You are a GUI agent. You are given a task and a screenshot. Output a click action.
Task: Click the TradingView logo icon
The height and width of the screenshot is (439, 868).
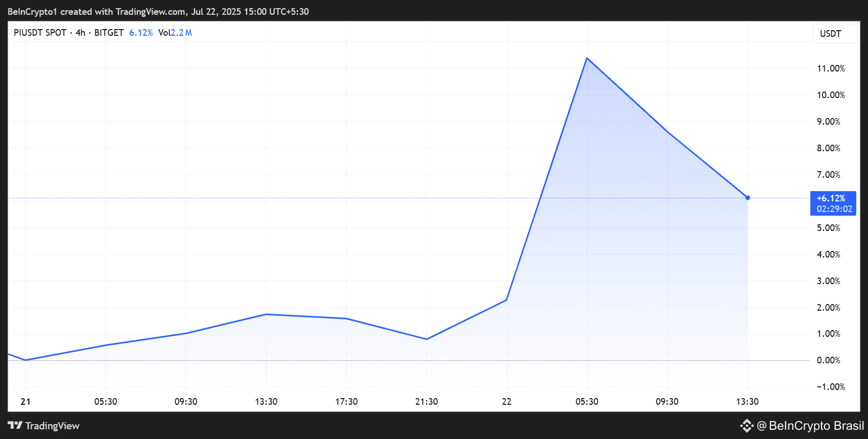point(15,426)
